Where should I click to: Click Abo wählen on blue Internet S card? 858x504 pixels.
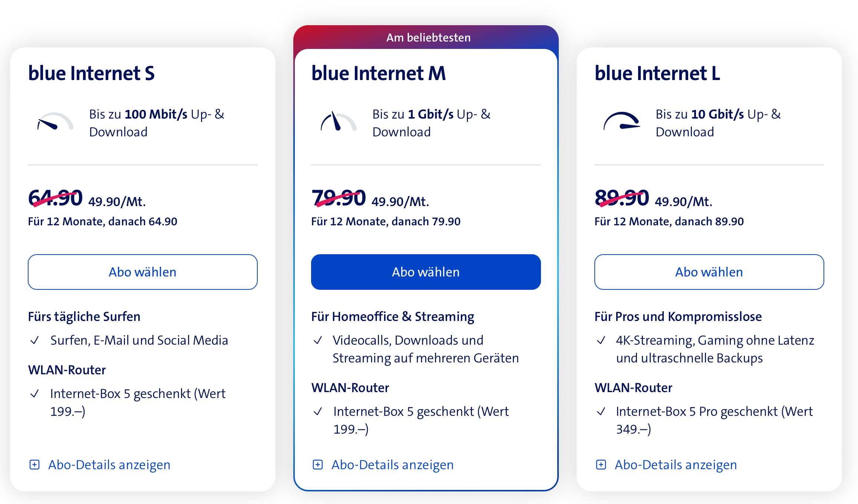(x=142, y=272)
